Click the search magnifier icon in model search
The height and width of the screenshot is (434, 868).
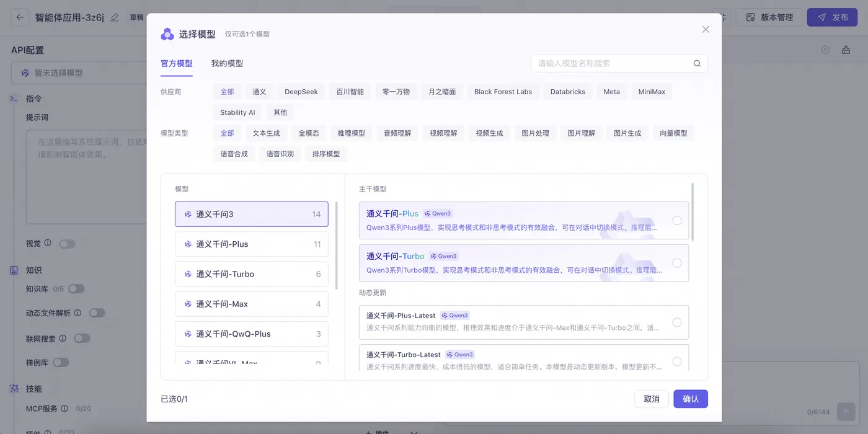(x=697, y=63)
